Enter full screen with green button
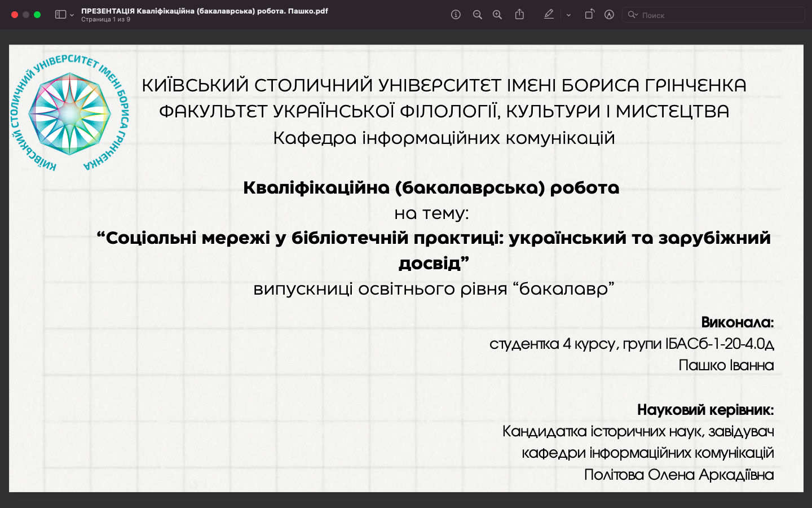This screenshot has width=812, height=508. tap(37, 15)
